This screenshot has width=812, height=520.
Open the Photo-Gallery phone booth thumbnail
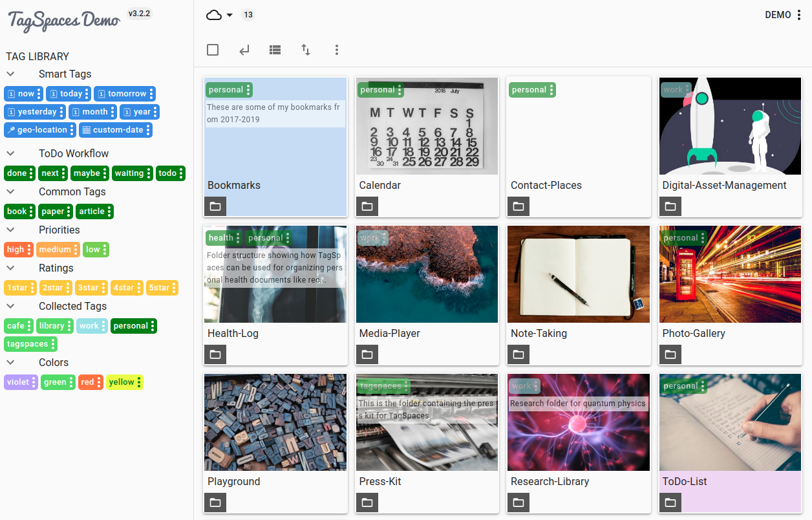[x=731, y=274]
